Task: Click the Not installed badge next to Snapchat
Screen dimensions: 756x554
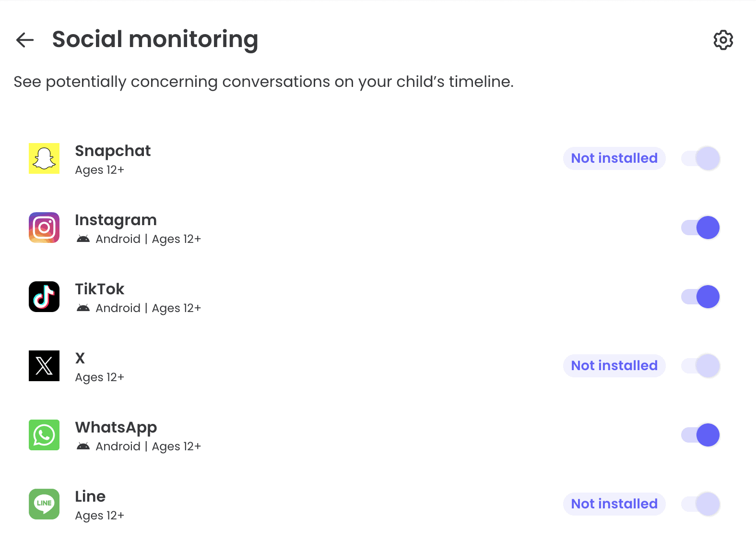Action: pos(614,158)
